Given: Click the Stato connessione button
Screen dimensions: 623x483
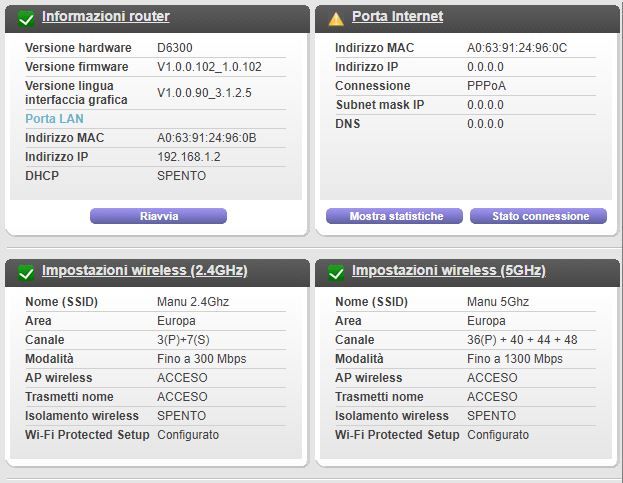Looking at the screenshot, I should coord(540,216).
